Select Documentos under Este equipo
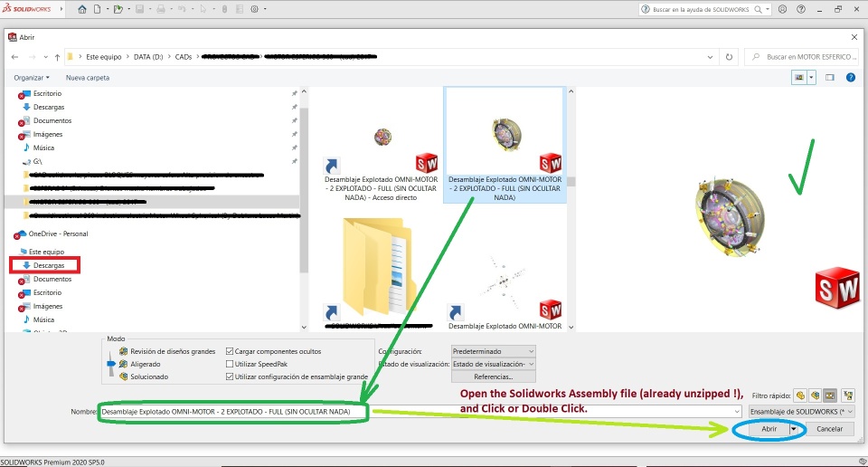This screenshot has width=868, height=467. click(52, 279)
